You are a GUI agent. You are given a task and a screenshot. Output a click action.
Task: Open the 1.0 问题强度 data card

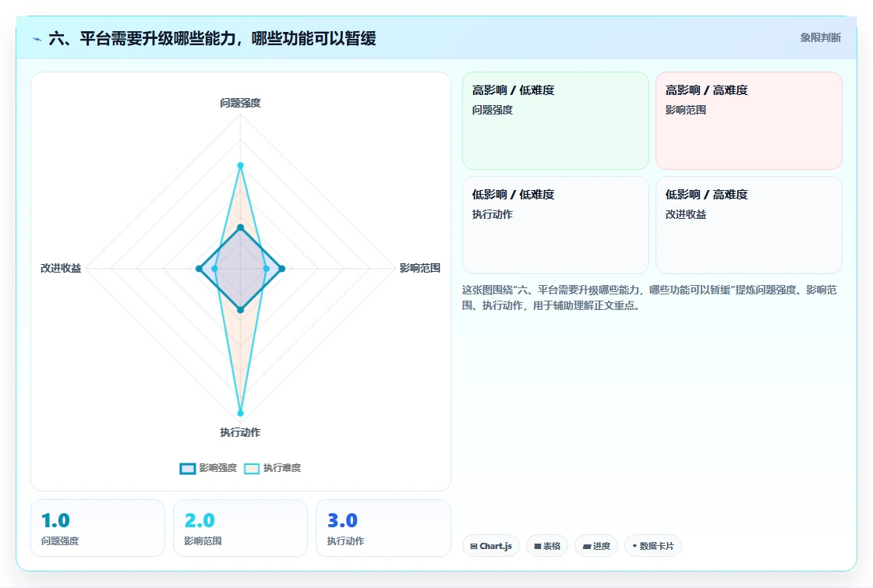click(97, 528)
